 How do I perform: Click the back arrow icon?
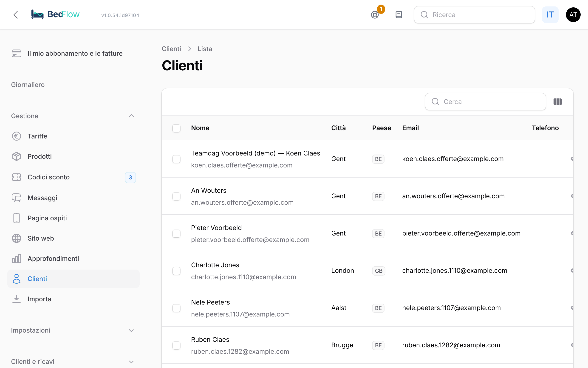click(16, 14)
